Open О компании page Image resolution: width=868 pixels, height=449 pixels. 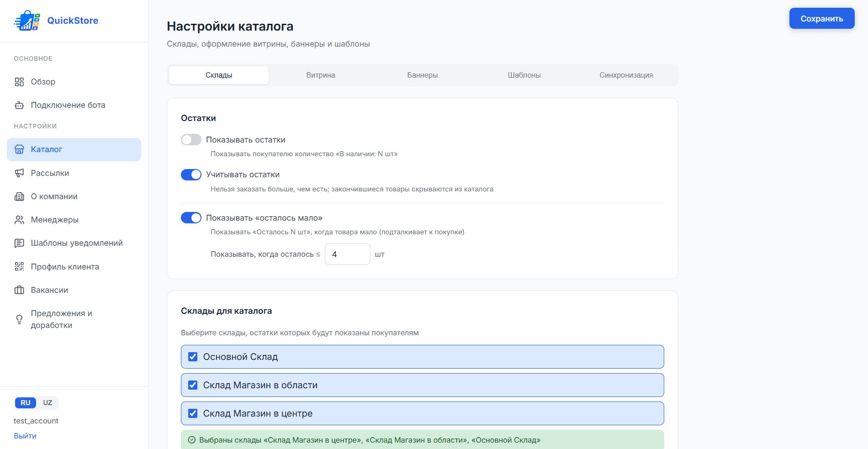[74, 196]
